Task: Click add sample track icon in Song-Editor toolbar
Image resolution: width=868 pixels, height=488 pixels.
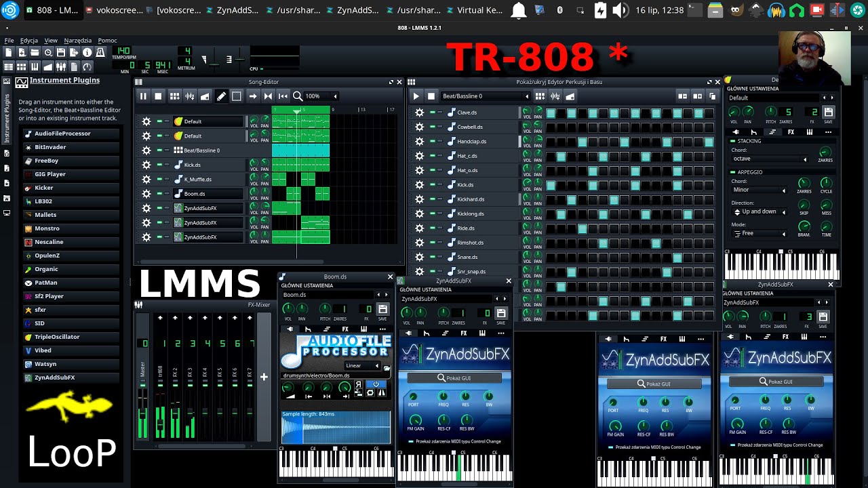Action: [189, 96]
